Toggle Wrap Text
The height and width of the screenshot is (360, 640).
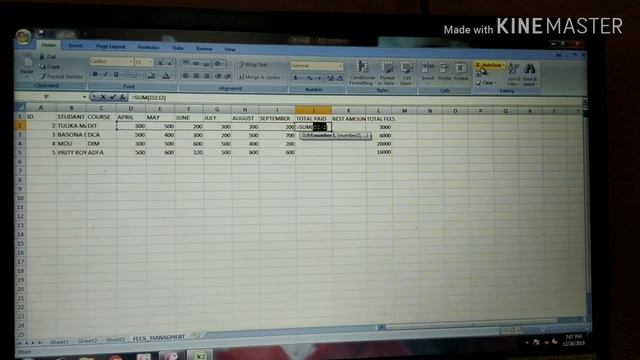[253, 65]
